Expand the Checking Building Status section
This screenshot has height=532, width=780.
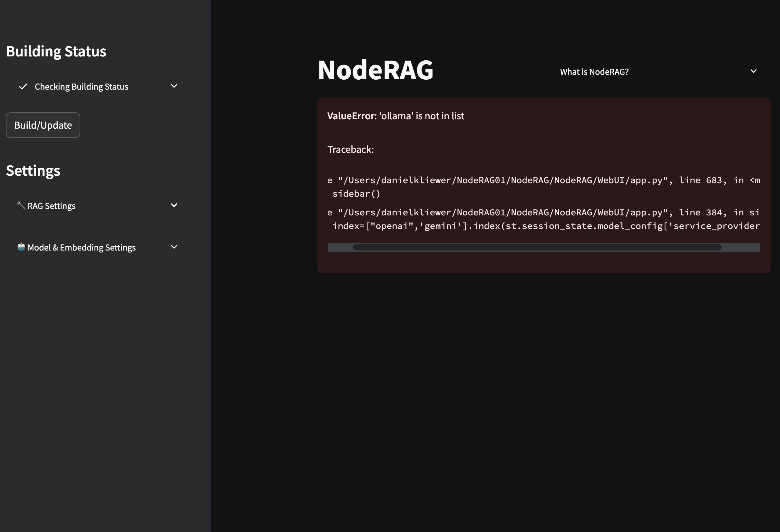[82, 87]
